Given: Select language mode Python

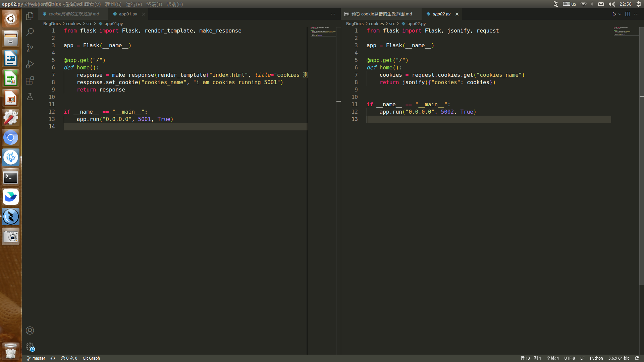Looking at the screenshot, I should coord(596,358).
